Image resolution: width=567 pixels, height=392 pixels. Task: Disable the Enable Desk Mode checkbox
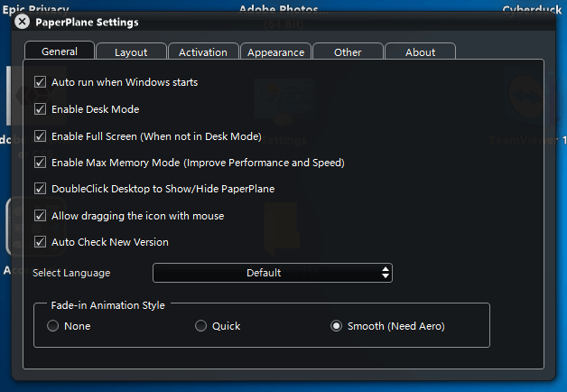(x=40, y=109)
